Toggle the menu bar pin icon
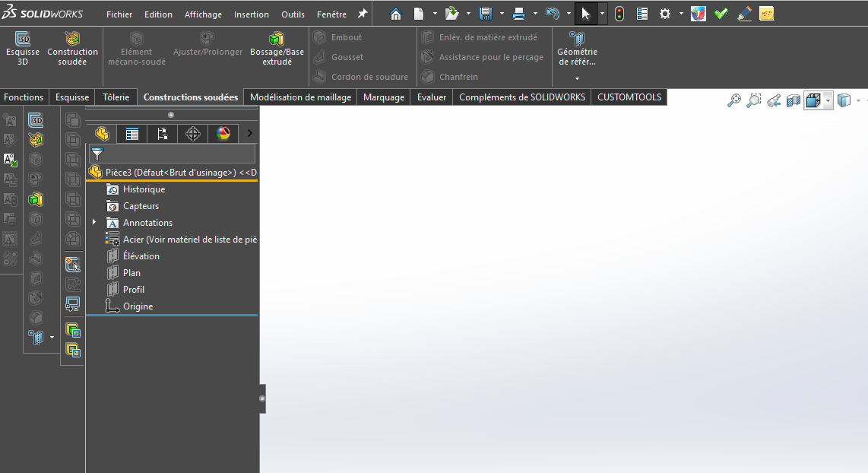 click(x=363, y=14)
